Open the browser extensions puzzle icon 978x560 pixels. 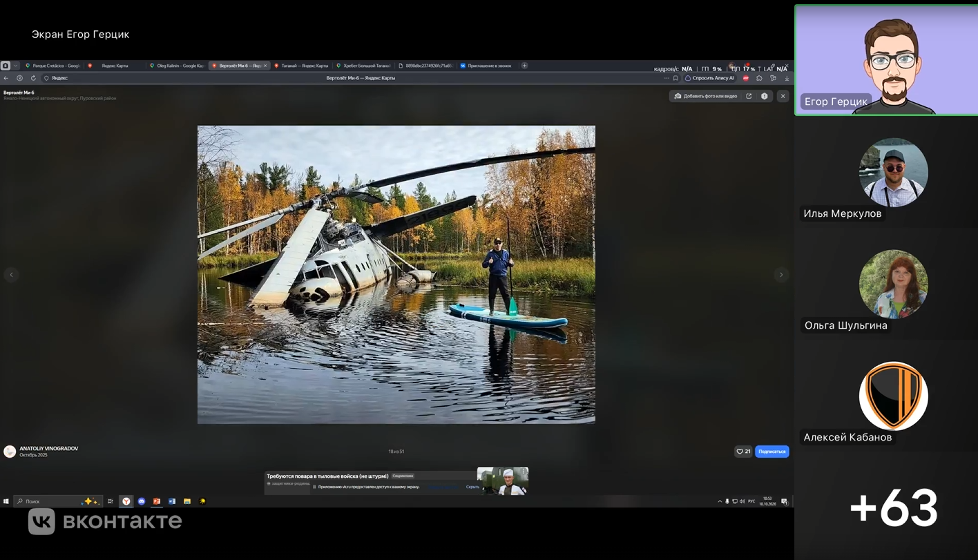pos(759,78)
